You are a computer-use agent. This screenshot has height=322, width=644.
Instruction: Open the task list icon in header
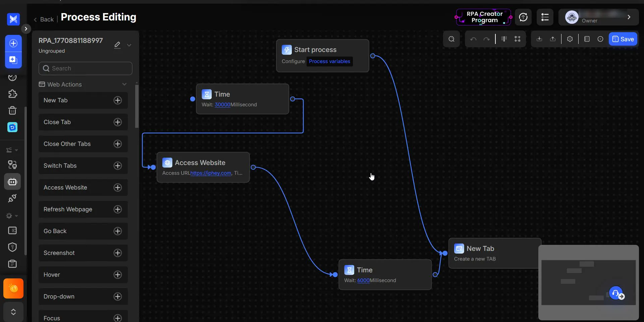click(545, 17)
